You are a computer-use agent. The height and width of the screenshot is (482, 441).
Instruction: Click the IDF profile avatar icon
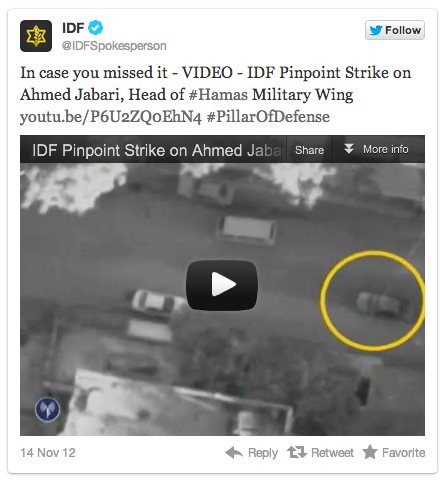pyautogui.click(x=36, y=36)
